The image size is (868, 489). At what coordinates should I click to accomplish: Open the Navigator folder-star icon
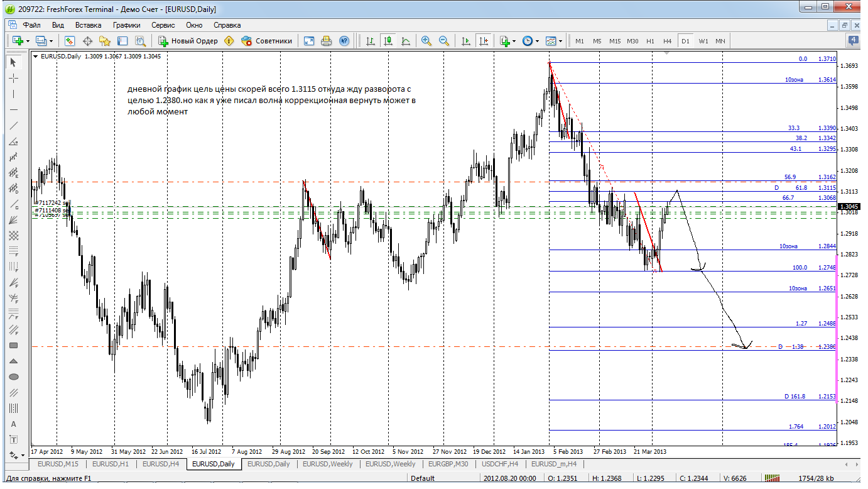coord(105,41)
